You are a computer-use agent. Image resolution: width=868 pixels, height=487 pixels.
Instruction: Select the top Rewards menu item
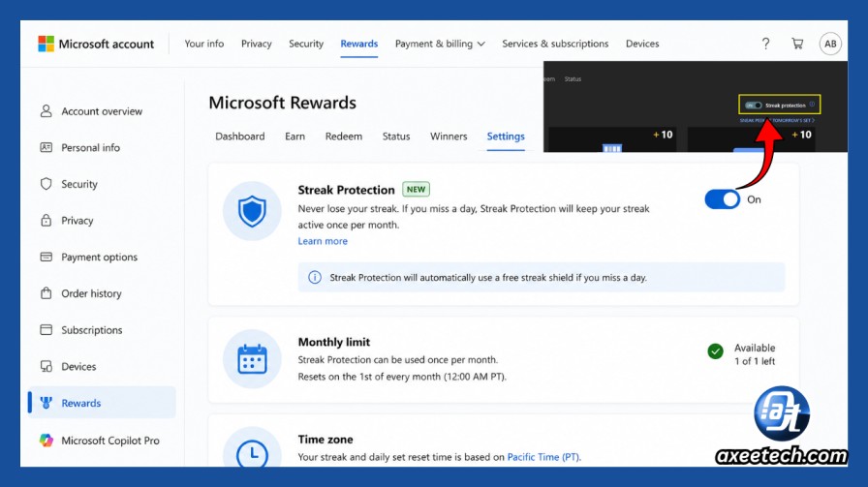click(x=359, y=44)
